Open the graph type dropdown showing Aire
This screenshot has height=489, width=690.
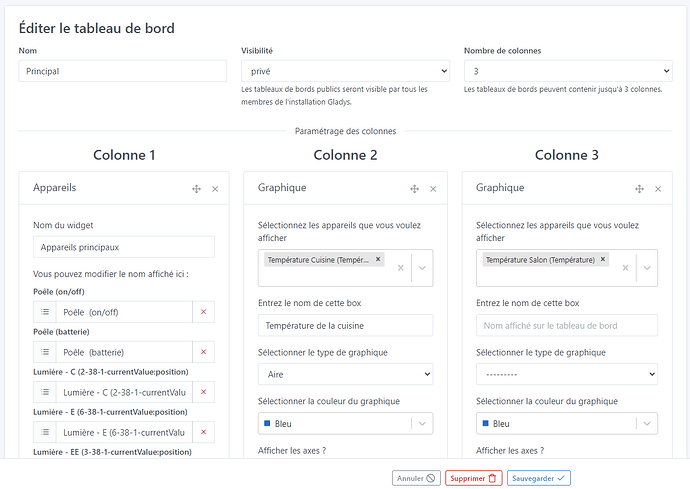(345, 374)
